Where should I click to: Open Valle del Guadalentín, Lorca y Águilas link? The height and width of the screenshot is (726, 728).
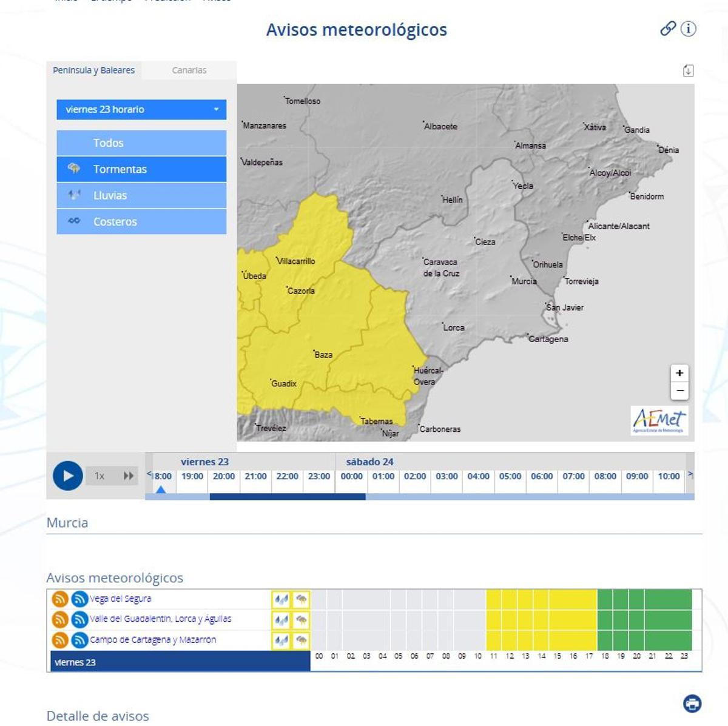point(161,619)
